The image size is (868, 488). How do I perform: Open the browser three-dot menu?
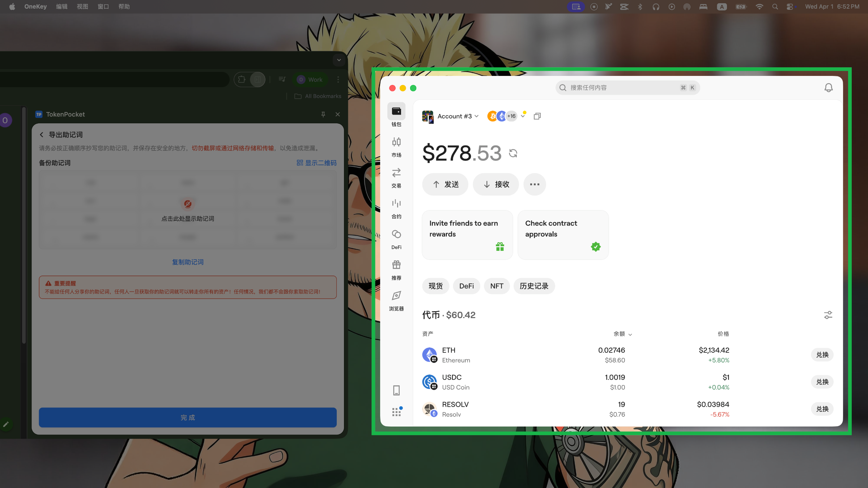pyautogui.click(x=338, y=80)
